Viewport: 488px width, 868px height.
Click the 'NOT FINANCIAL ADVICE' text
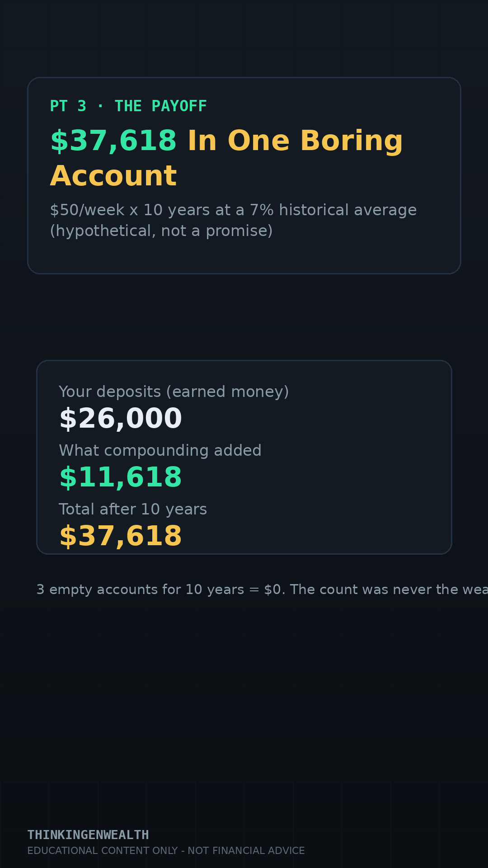(x=246, y=851)
